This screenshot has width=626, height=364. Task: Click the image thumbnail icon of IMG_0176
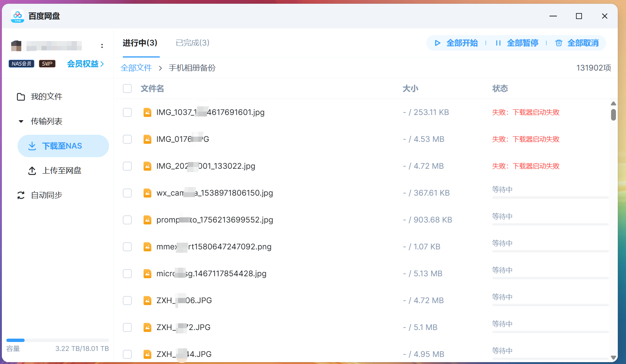(x=147, y=139)
